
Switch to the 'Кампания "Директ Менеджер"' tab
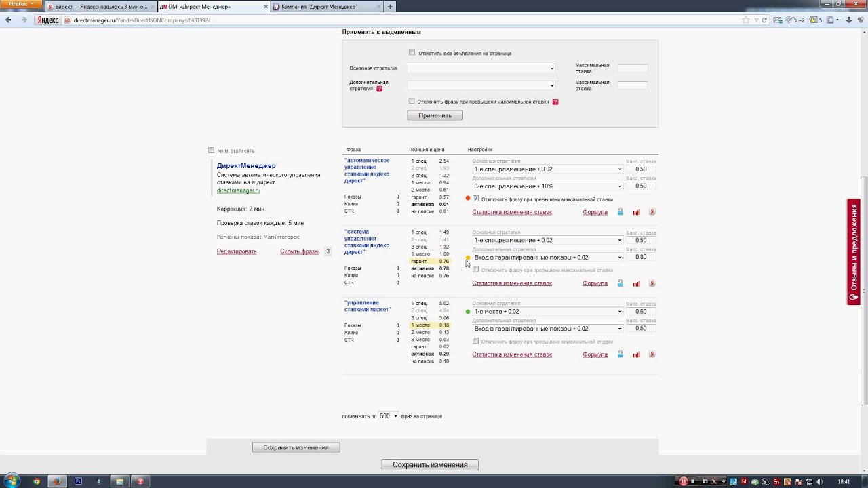tap(326, 7)
